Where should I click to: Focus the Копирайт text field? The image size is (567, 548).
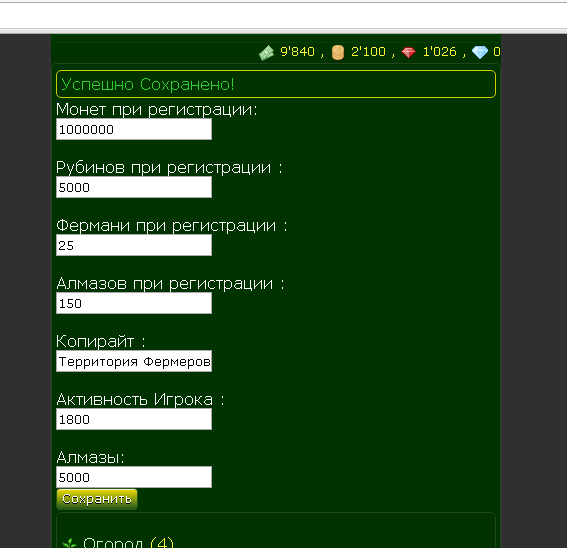[x=134, y=361]
